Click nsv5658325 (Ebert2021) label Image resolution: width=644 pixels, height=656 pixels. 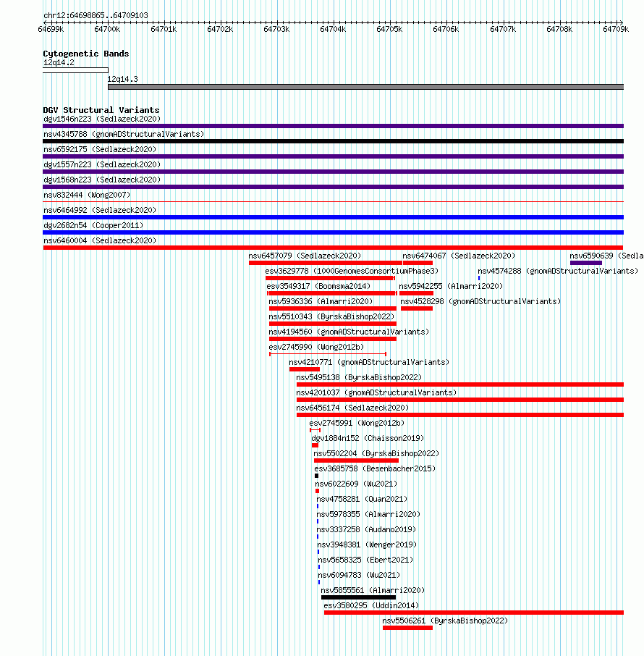coord(365,560)
